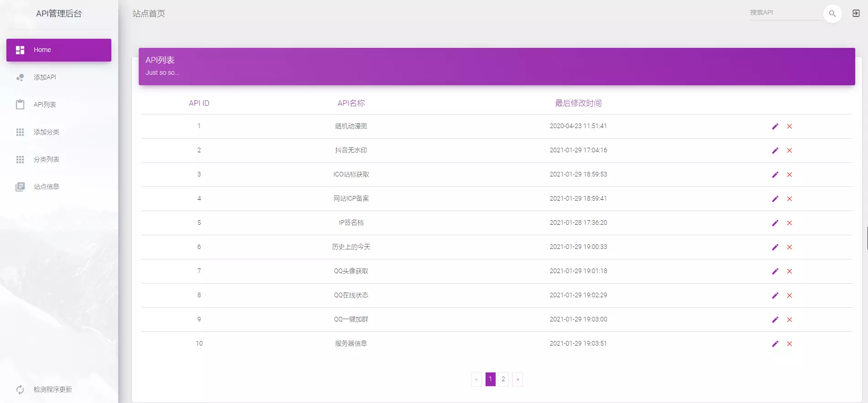Click the API ID column header

[199, 103]
